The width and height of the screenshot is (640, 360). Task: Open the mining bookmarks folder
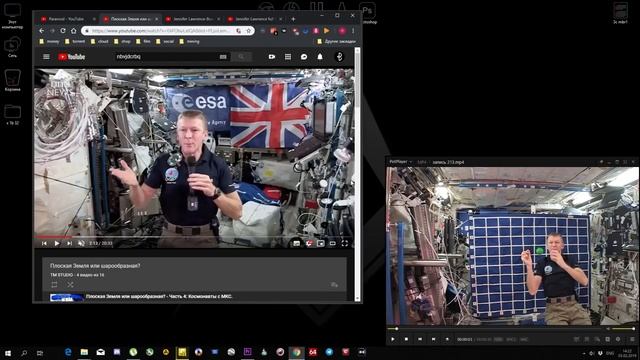pyautogui.click(x=189, y=41)
